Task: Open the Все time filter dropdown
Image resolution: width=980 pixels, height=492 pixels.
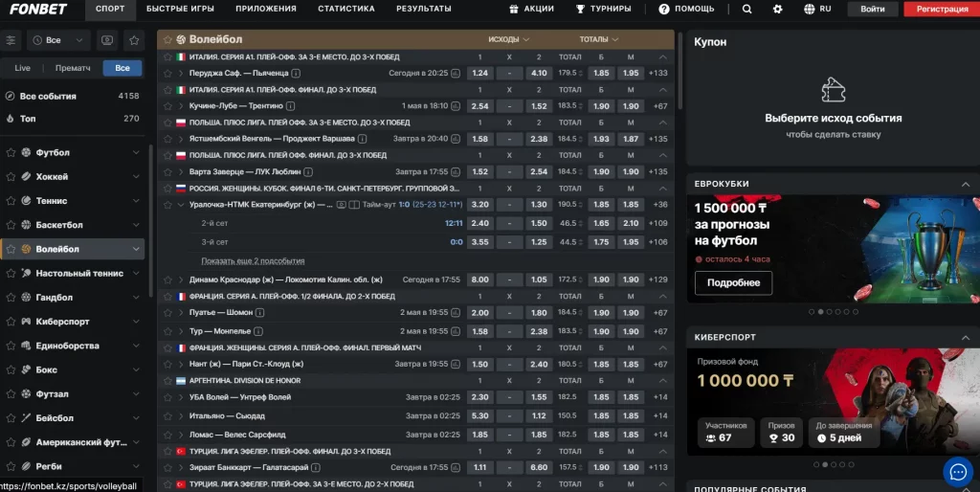Action: click(x=57, y=40)
